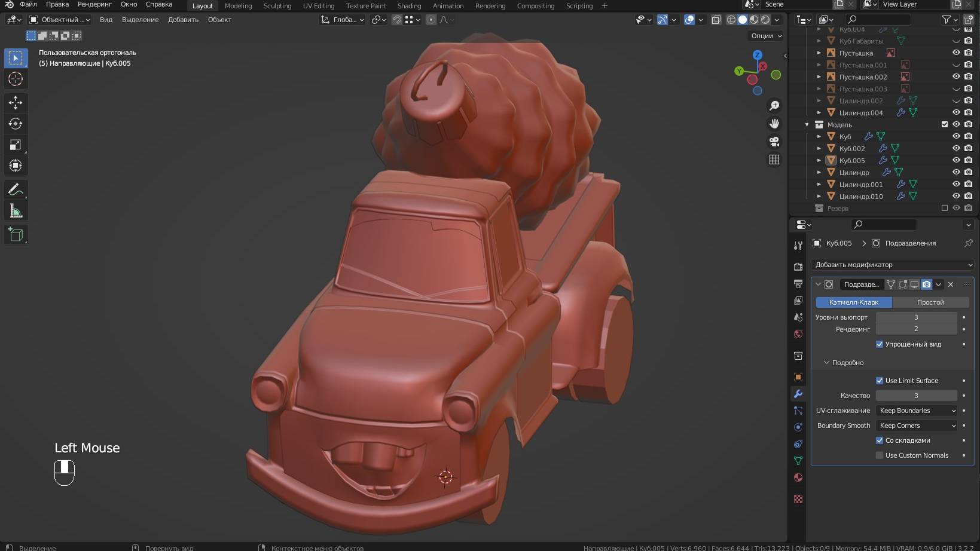Viewport: 980px width, 551px height.
Task: Hide Куб.005 in viewport via eye icon
Action: 956,160
